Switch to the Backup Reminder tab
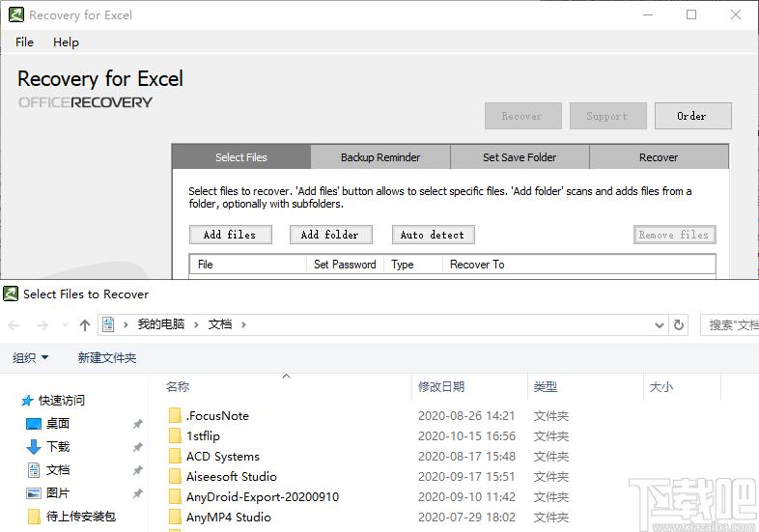This screenshot has height=532, width=759. pos(380,157)
